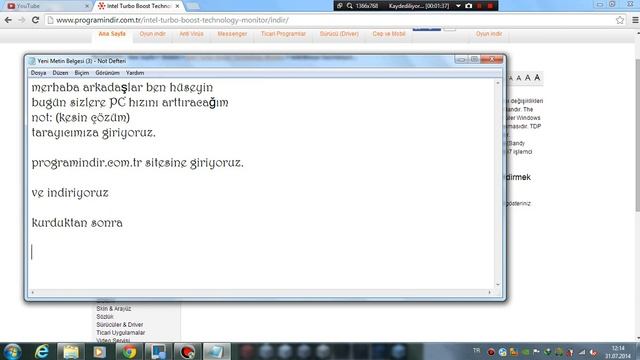The height and width of the screenshot is (360, 640).
Task: Click the browser back arrow
Action: (x=8, y=20)
